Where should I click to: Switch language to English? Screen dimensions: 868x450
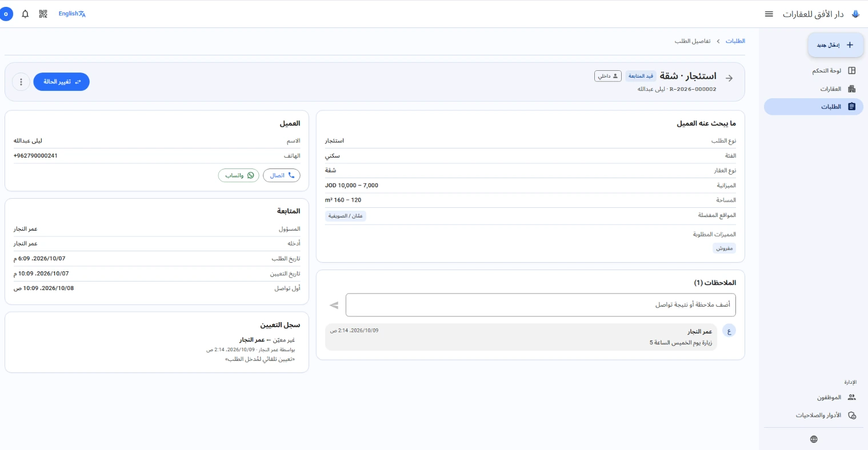click(72, 14)
